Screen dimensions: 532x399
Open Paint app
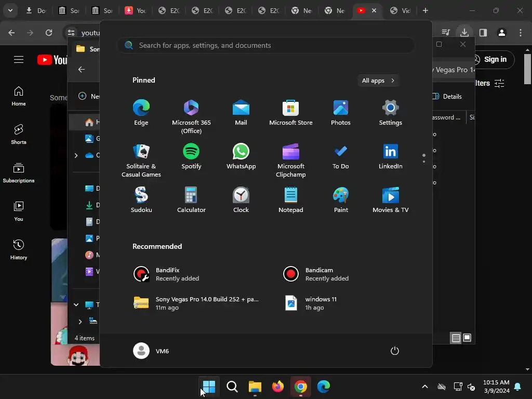click(341, 200)
